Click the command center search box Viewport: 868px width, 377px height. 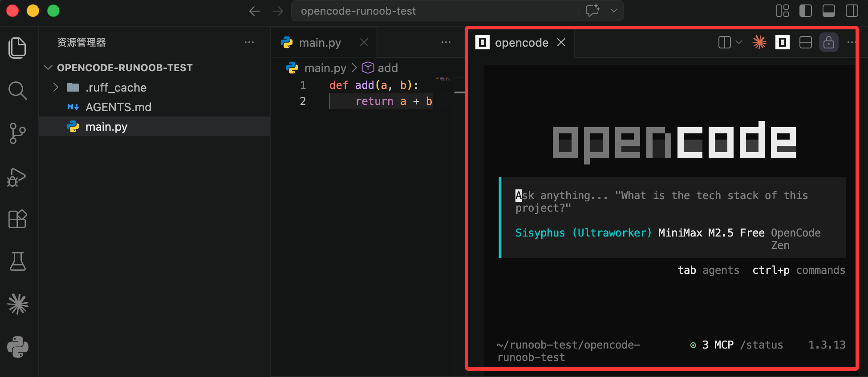point(457,11)
